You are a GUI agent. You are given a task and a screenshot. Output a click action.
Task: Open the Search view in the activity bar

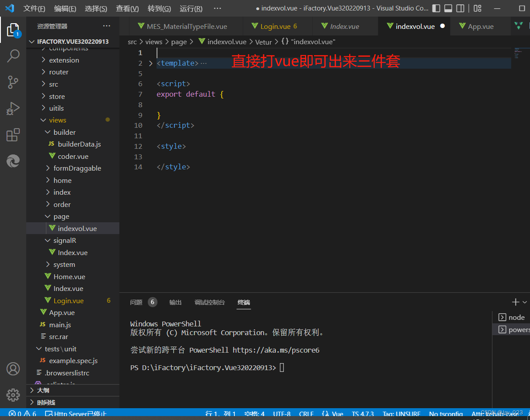[13, 56]
